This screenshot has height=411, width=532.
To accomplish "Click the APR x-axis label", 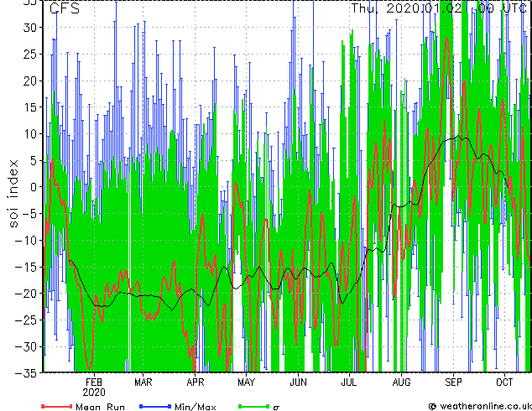I will pyautogui.click(x=196, y=382).
